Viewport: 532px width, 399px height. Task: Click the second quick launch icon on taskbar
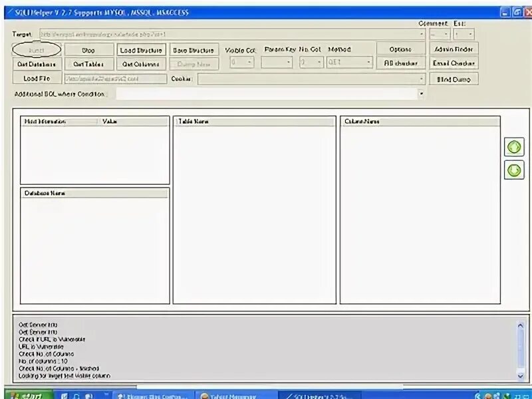tap(76, 396)
